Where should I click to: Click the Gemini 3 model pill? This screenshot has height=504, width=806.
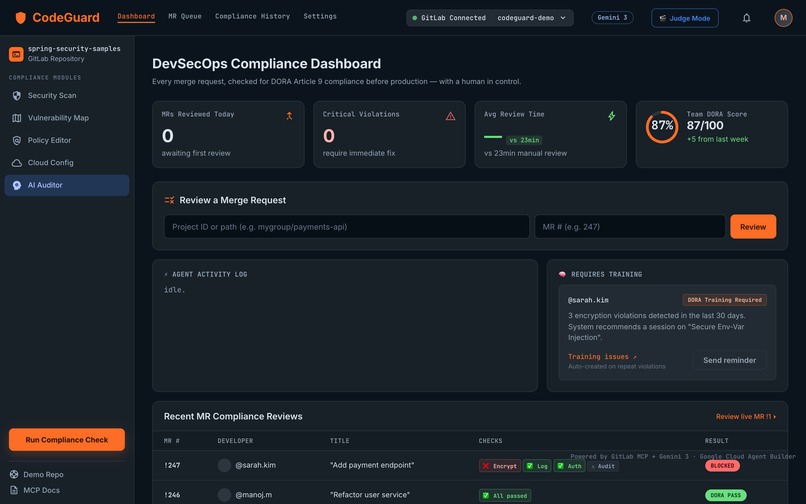pyautogui.click(x=612, y=17)
